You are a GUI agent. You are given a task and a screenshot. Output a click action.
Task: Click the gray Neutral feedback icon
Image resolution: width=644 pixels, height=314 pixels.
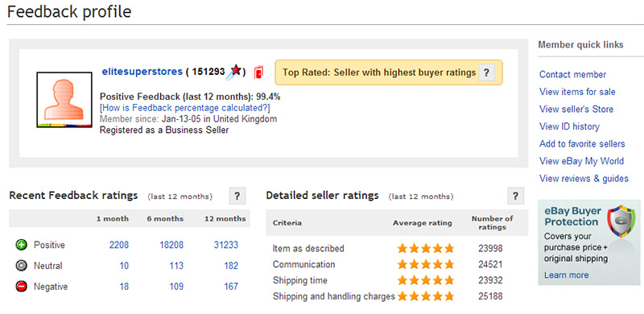click(x=22, y=266)
